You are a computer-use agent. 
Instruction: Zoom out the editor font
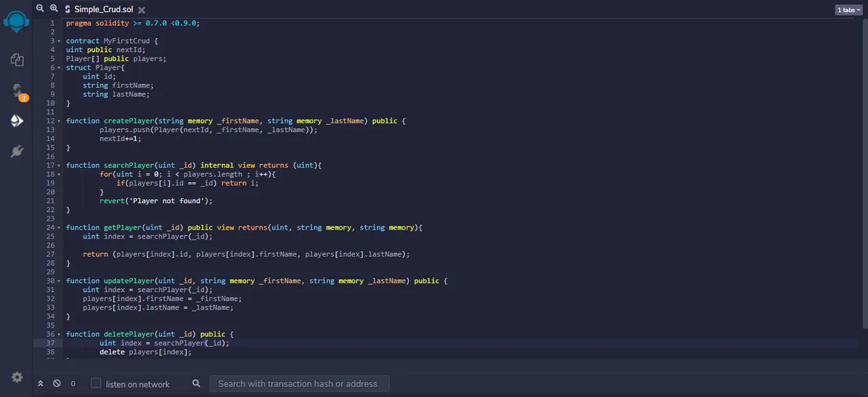40,9
